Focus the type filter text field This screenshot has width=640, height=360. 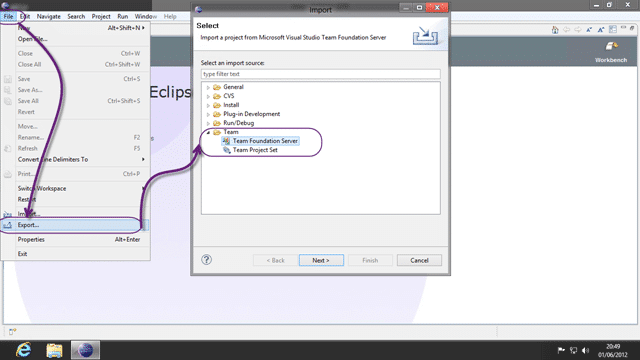(x=320, y=74)
